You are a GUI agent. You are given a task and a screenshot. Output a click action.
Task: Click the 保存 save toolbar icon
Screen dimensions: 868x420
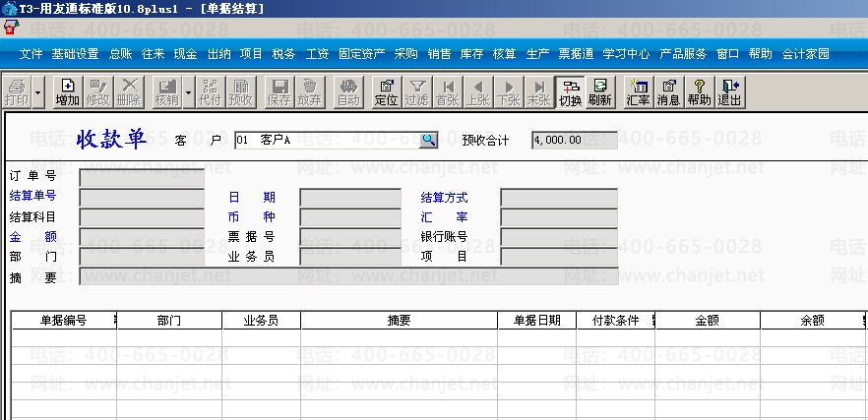pos(279,91)
